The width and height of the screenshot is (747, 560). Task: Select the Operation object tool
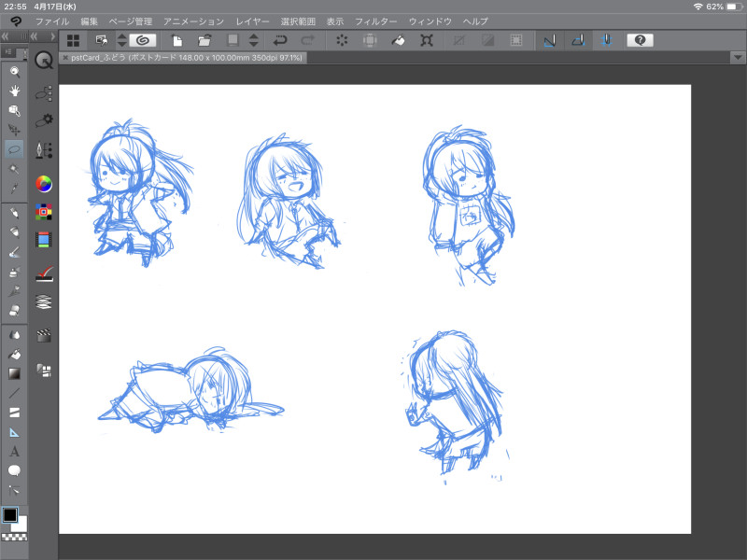coord(15,110)
